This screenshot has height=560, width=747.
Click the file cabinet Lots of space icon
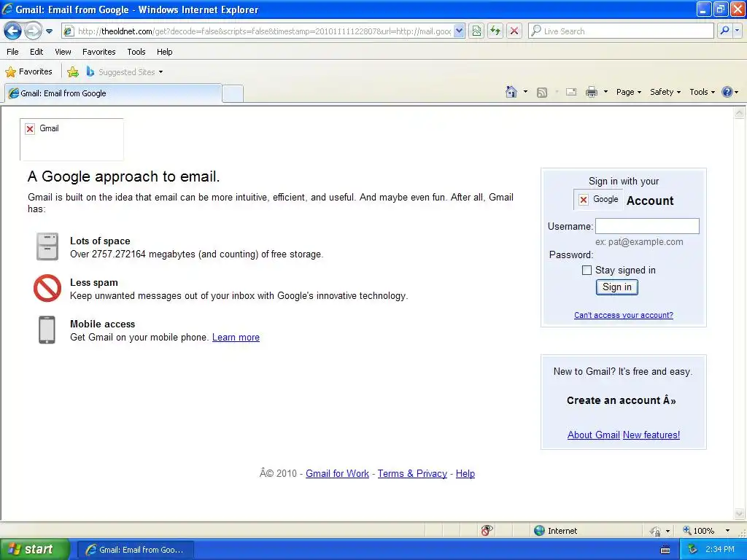pyautogui.click(x=47, y=246)
